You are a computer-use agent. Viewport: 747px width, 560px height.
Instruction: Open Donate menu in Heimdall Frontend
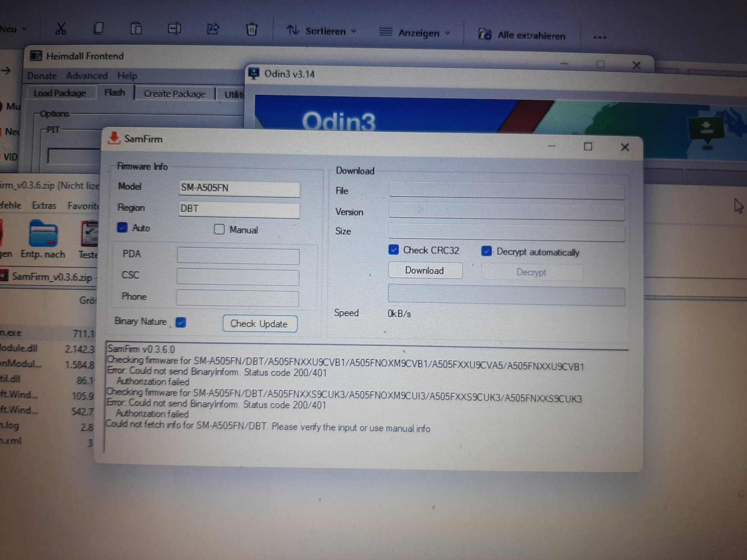(42, 76)
